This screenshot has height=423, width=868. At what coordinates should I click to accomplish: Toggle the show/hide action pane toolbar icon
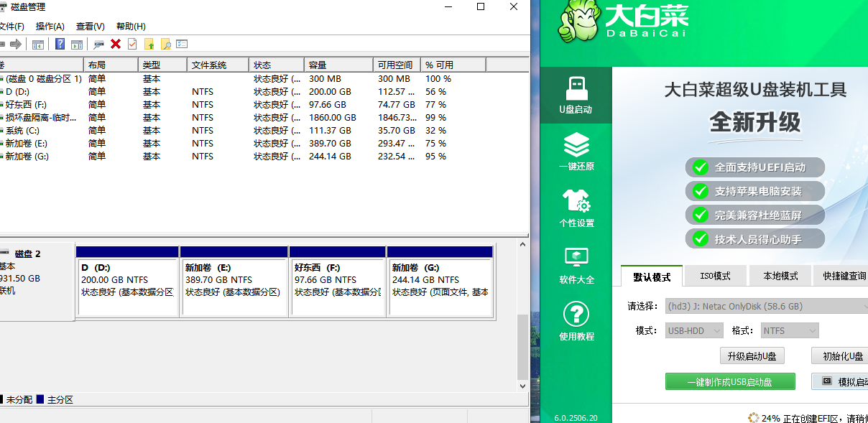coord(77,45)
